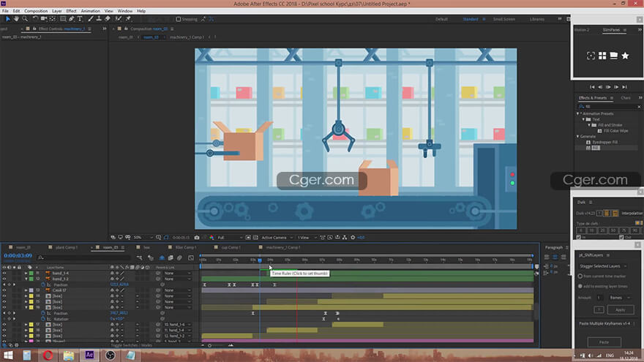The image size is (644, 362).
Task: Select the Libraries workspace
Action: (537, 19)
